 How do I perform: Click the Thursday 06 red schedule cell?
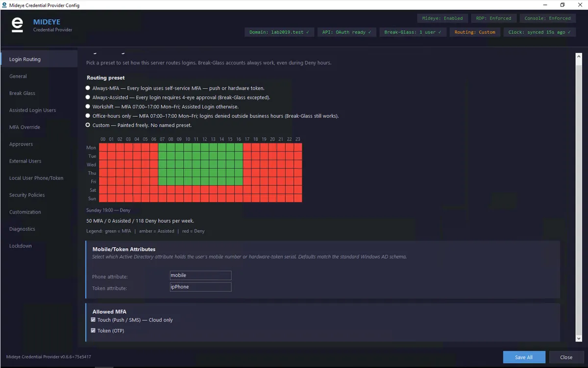154,173
